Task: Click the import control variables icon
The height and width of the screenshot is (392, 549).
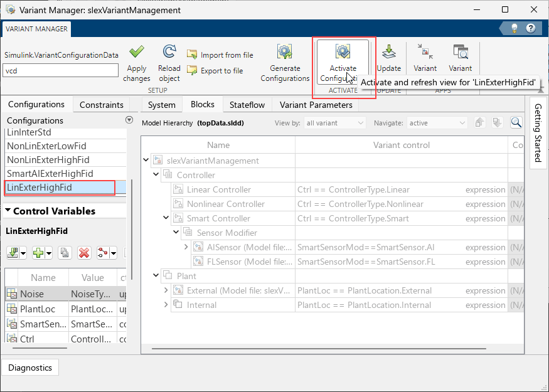Action: (x=13, y=253)
